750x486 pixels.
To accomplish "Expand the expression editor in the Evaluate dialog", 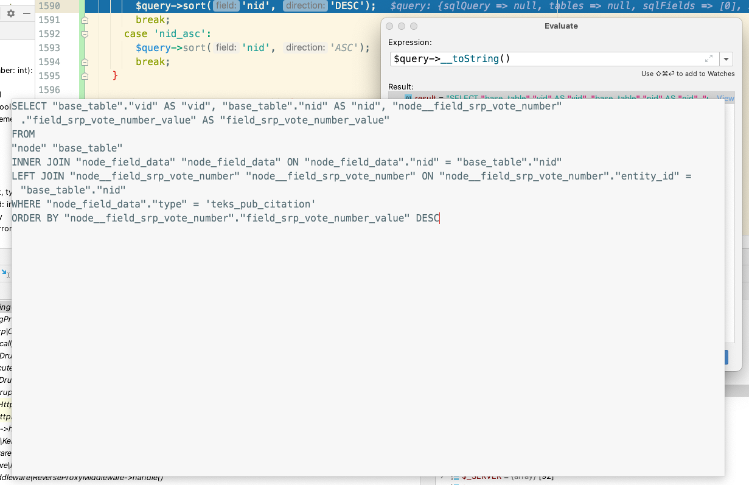I will coord(708,59).
